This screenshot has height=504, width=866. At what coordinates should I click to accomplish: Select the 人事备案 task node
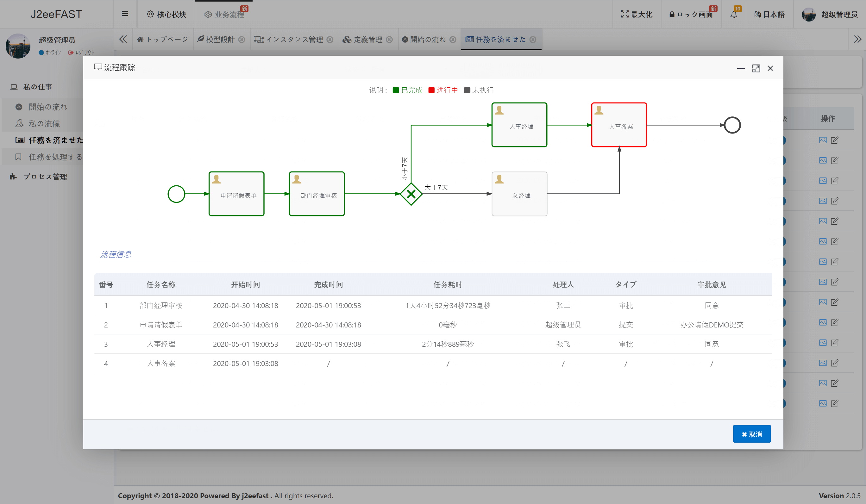pyautogui.click(x=619, y=125)
